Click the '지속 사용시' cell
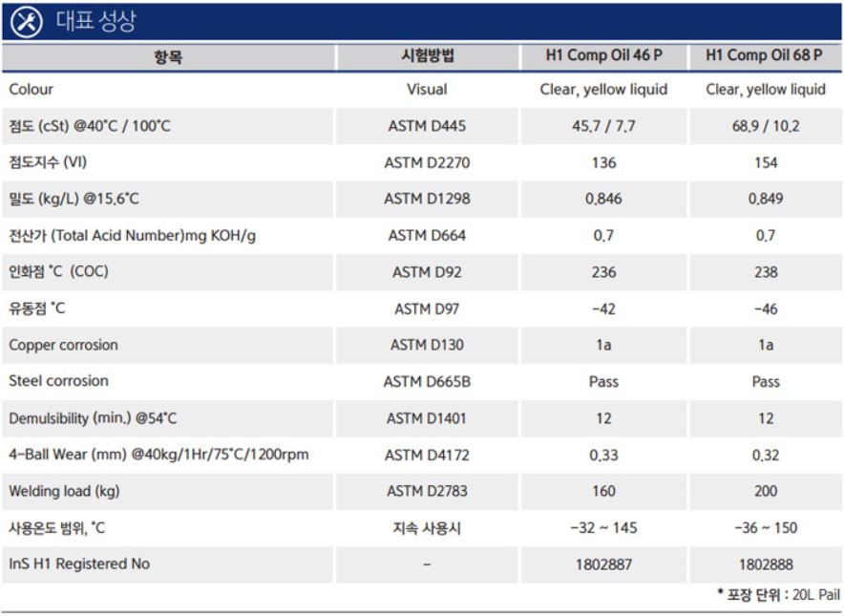The height and width of the screenshot is (616, 844). 427,528
